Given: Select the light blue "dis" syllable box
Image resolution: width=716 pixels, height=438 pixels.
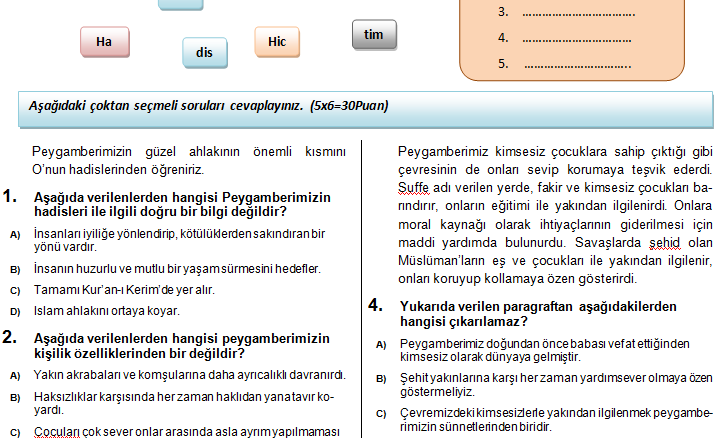Looking at the screenshot, I should [x=206, y=52].
